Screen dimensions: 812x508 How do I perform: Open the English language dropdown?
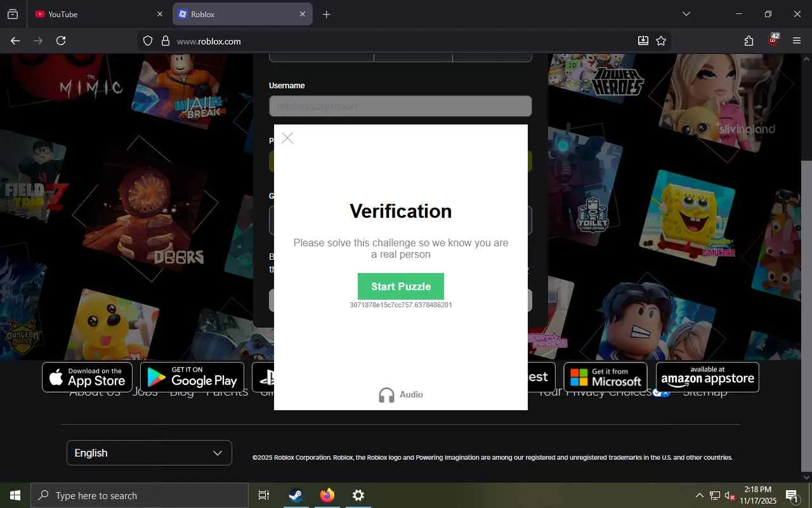(x=149, y=453)
